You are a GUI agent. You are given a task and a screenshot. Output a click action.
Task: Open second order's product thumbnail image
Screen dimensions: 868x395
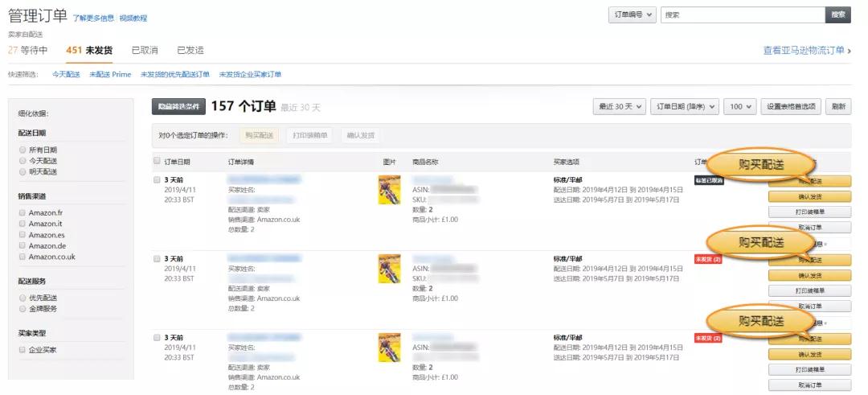coord(389,269)
